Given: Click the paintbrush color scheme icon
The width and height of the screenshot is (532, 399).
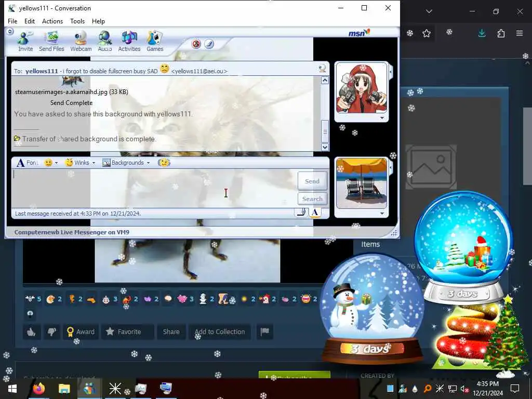Looking at the screenshot, I should (209, 44).
